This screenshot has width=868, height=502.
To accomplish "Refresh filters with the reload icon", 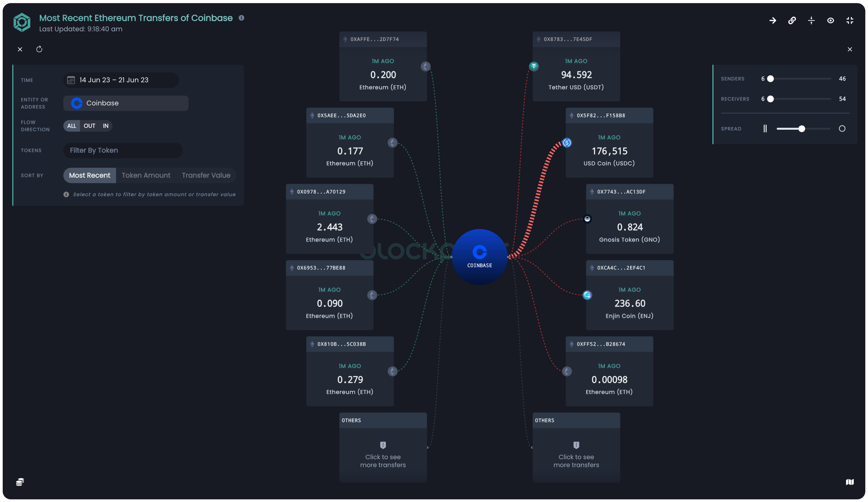I will (39, 49).
